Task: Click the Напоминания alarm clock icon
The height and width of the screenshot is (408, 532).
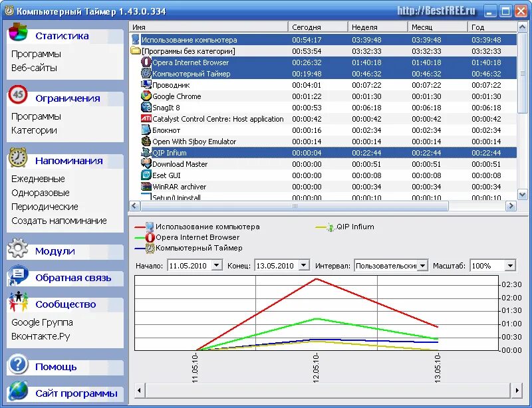Action: [18, 157]
